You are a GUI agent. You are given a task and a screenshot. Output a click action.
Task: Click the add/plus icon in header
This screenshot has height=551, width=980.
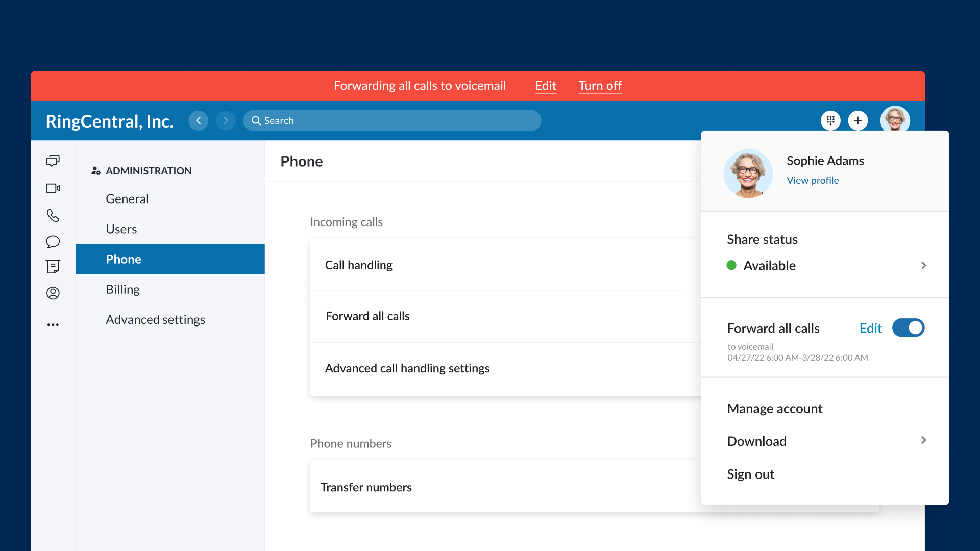(x=858, y=120)
